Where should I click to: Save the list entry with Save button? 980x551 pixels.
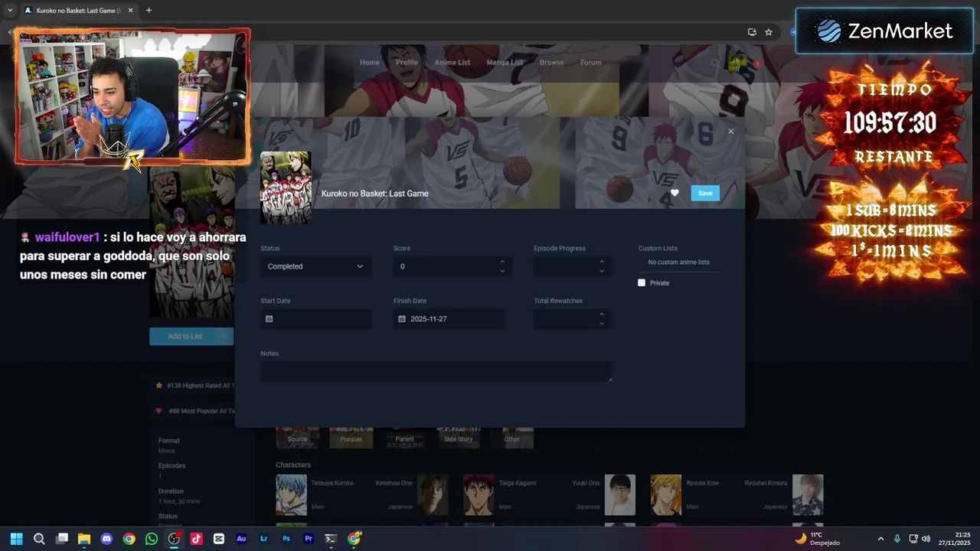(705, 193)
